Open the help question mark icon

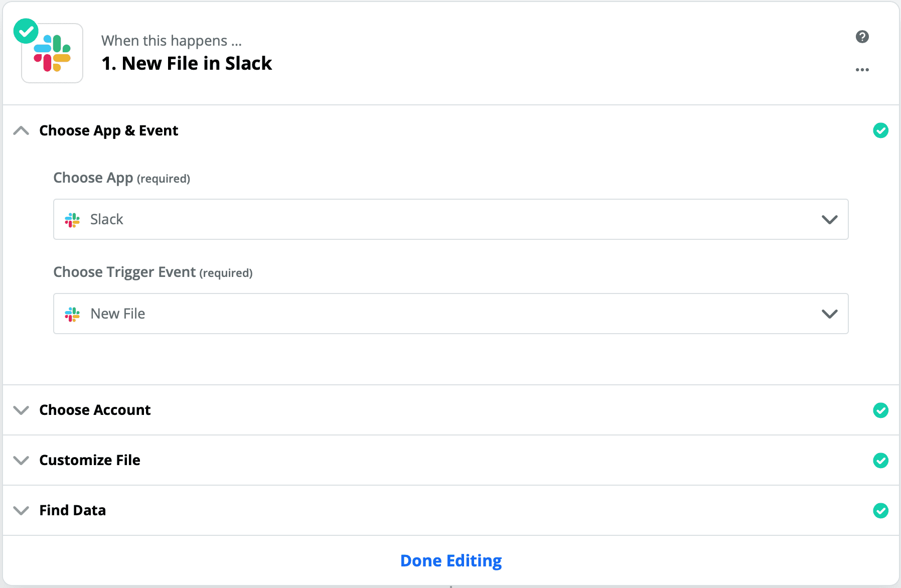click(862, 37)
